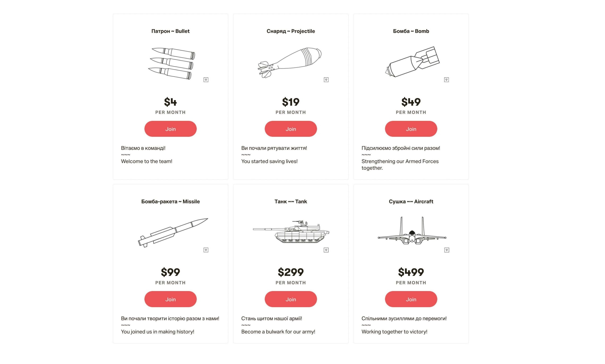This screenshot has height=364, width=605.
Task: Click the mortar projectile illustration
Action: click(x=290, y=62)
